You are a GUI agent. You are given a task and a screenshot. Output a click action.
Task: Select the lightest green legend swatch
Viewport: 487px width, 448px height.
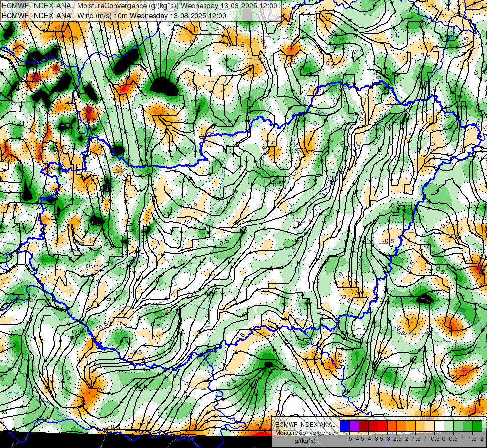(449, 426)
